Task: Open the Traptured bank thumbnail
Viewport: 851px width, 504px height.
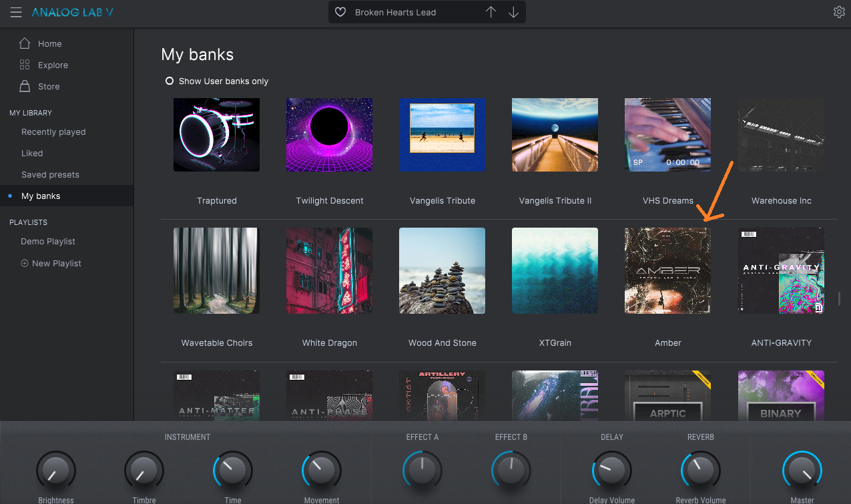Action: click(216, 135)
